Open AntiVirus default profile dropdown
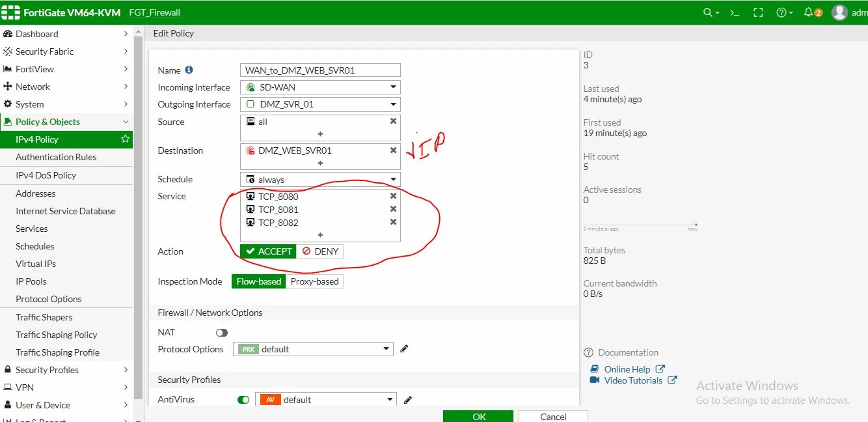The image size is (868, 422). point(326,400)
